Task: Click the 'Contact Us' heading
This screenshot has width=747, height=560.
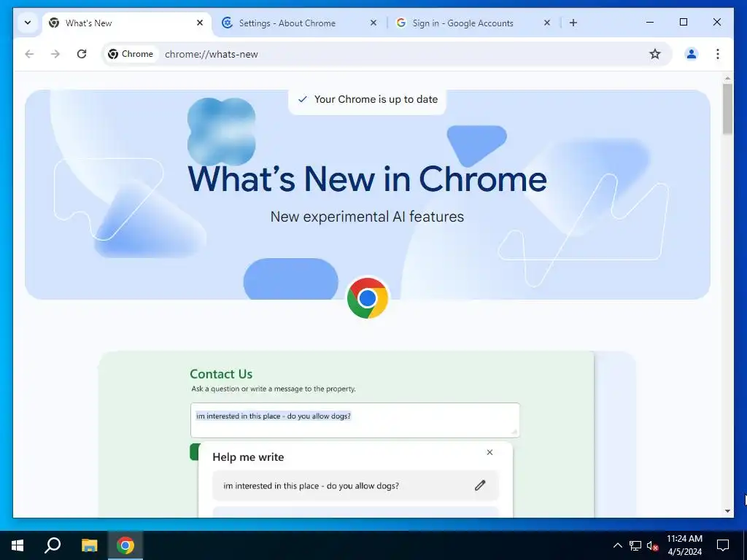Action: coord(221,374)
